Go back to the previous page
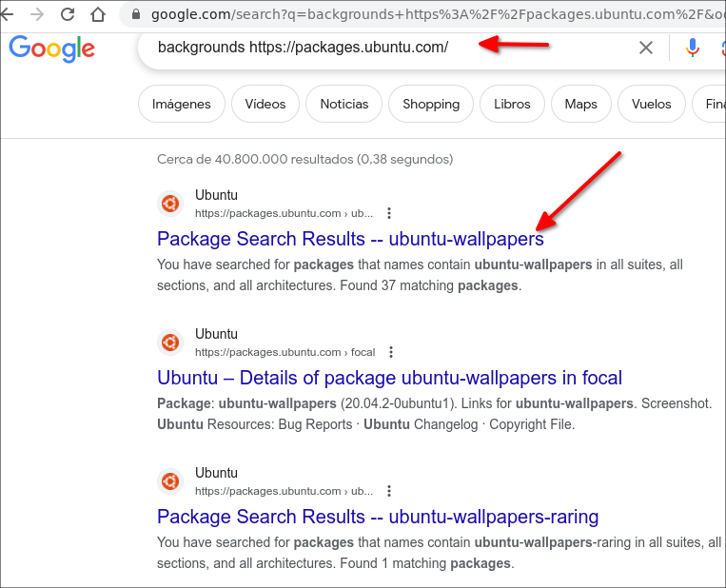This screenshot has height=588, width=726. click(7, 14)
